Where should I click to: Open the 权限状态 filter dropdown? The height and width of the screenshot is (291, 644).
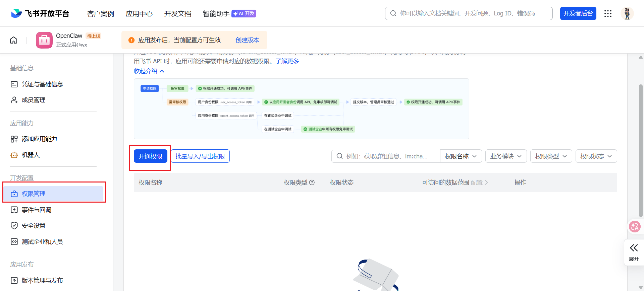596,156
